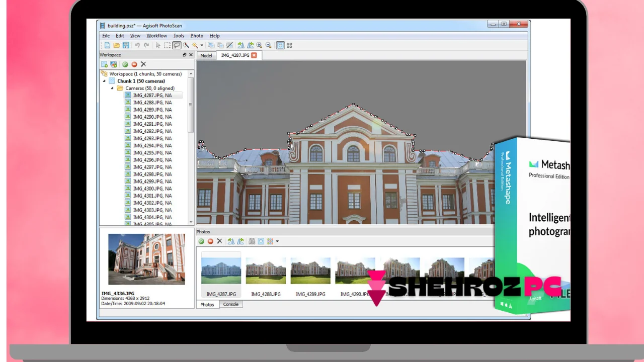Screen dimensions: 644x362
Task: Rotate photo right in main toolbar
Action: (x=250, y=45)
